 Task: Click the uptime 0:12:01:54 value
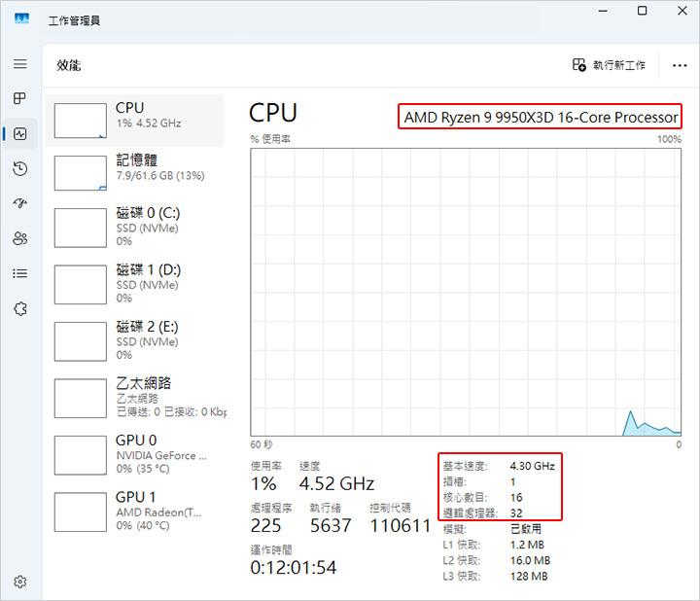click(x=294, y=568)
